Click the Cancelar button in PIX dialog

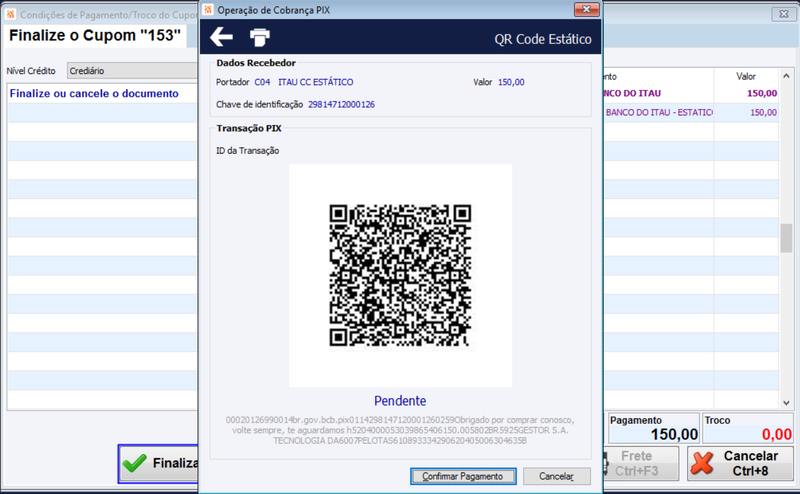pos(557,476)
